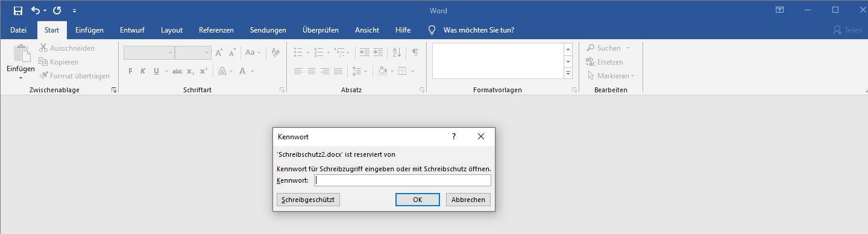This screenshot has height=234, width=868.
Task: Switch to the Ansicht tab
Action: point(367,30)
